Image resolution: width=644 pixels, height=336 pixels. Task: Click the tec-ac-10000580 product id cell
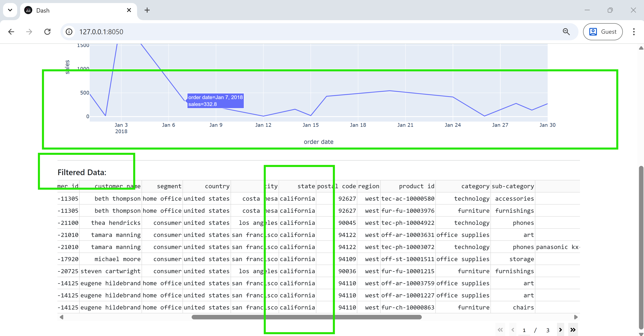click(x=408, y=198)
